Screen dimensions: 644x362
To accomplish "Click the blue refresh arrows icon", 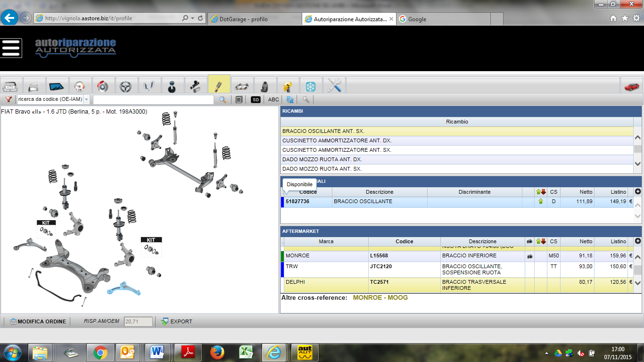I will (290, 99).
